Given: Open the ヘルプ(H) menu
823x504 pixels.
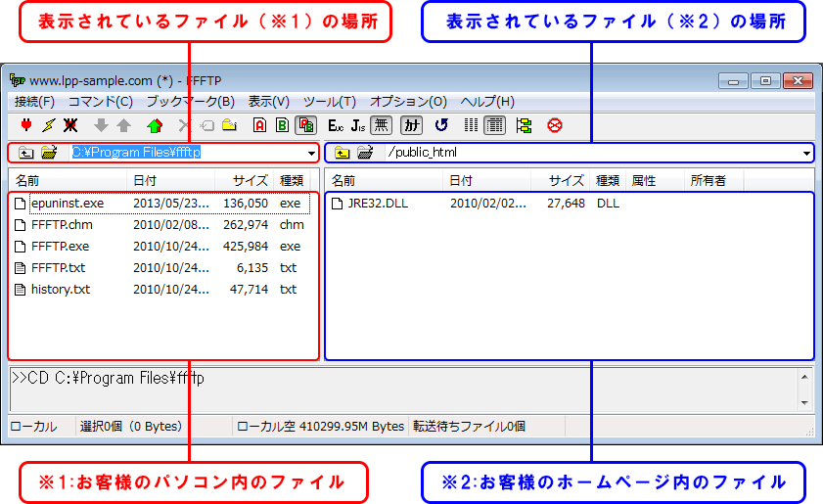Looking at the screenshot, I should pos(487,102).
